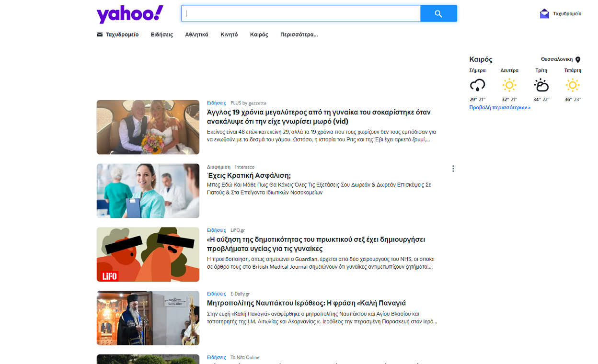
Task: Click the Διαφήμιση label on the ad
Action: (218, 167)
